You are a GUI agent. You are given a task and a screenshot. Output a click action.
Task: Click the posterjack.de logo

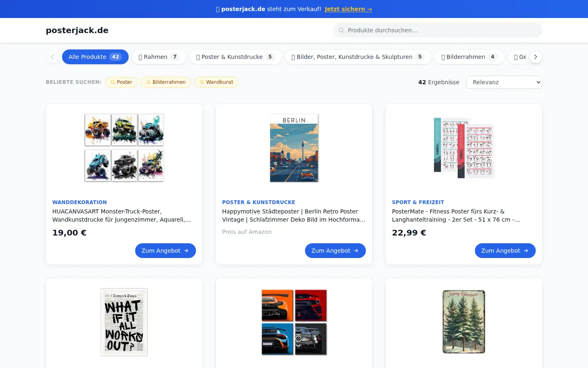coord(77,30)
